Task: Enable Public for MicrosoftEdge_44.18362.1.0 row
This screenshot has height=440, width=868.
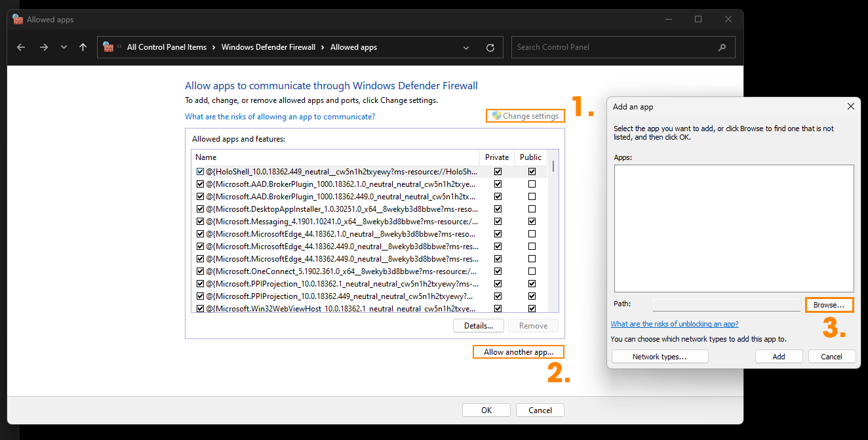Action: [x=532, y=234]
